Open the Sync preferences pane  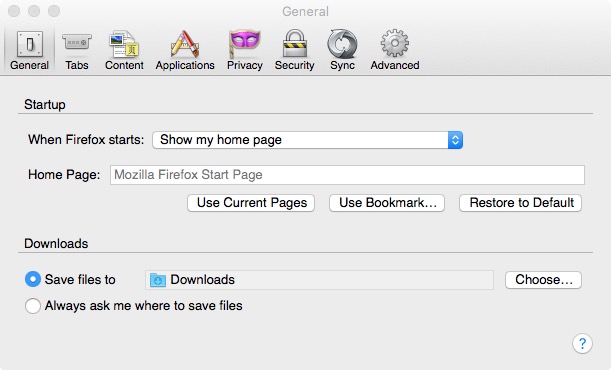[x=342, y=51]
